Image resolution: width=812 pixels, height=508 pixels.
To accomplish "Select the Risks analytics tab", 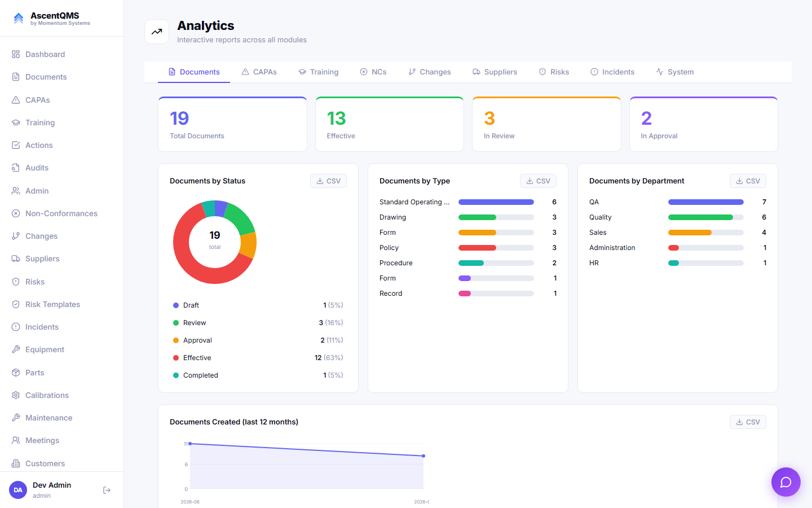I will [554, 72].
